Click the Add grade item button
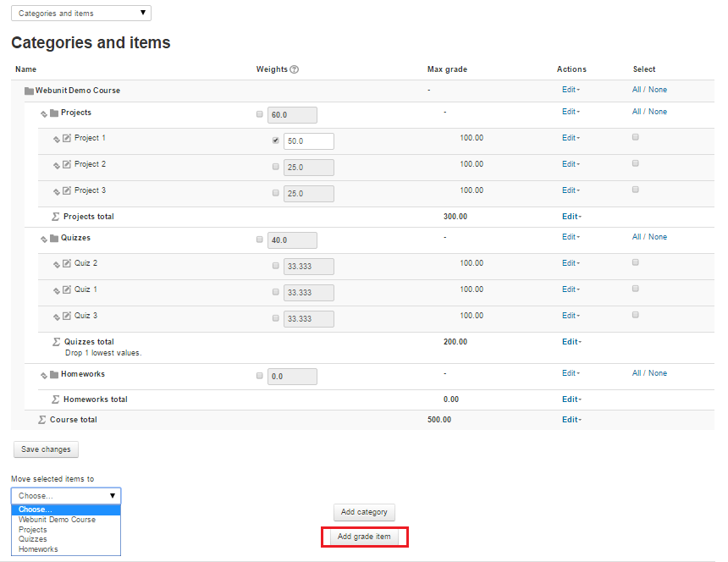 (364, 537)
